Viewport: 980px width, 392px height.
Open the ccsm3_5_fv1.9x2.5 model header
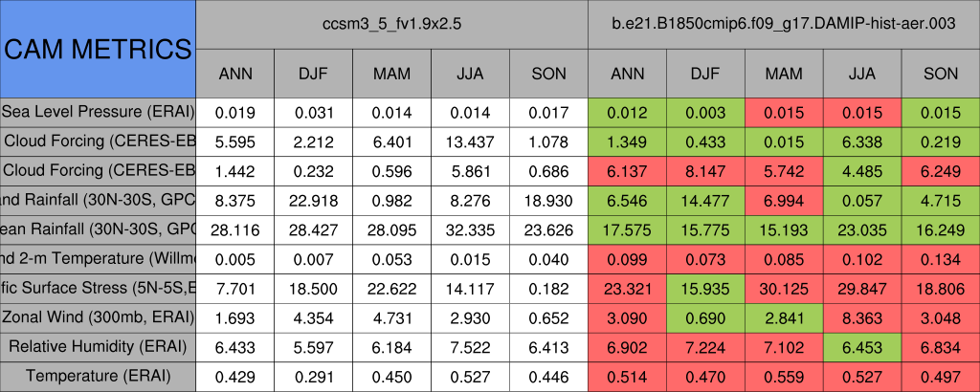pyautogui.click(x=391, y=24)
